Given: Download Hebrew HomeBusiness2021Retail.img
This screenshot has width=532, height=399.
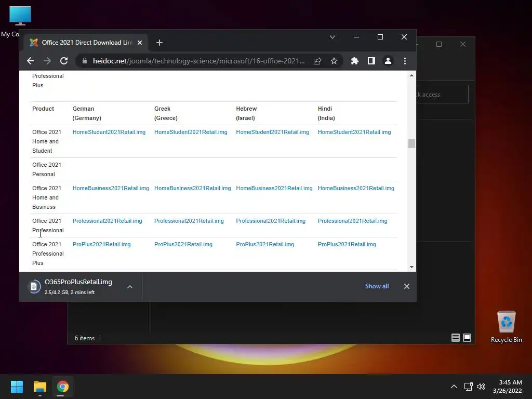Looking at the screenshot, I should [274, 188].
